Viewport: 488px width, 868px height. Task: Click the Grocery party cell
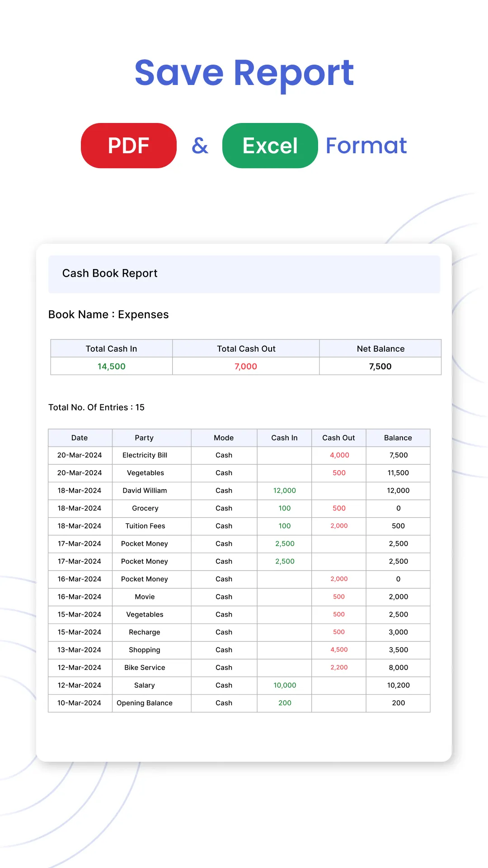pyautogui.click(x=152, y=508)
